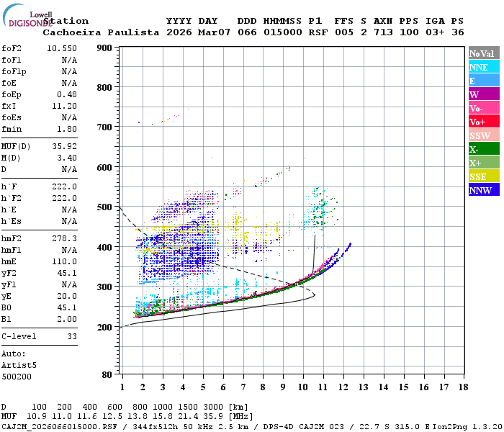This screenshot has height=432, width=504.
Task: Click the IGA value 03+
Action: coord(435,32)
